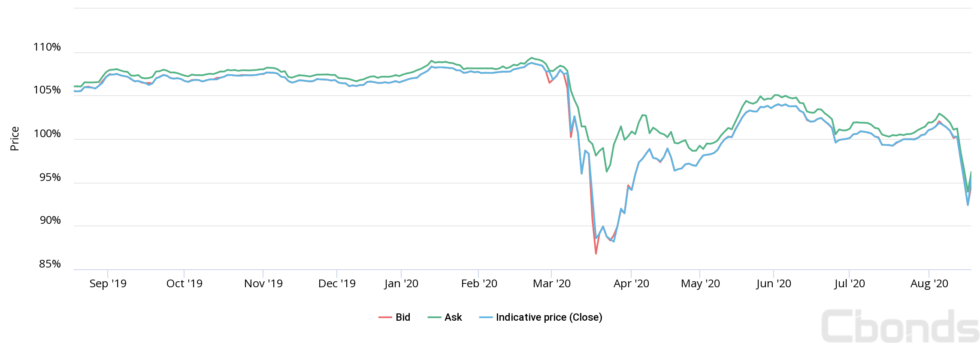
Task: Click the 110% y-axis label
Action: (x=47, y=47)
